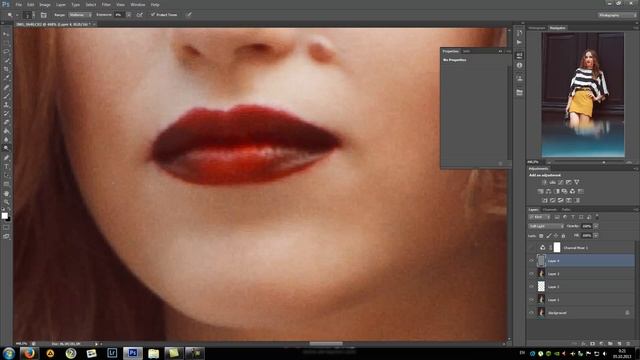640x360 pixels.
Task: Open the Fill slider dropdown
Action: [596, 236]
